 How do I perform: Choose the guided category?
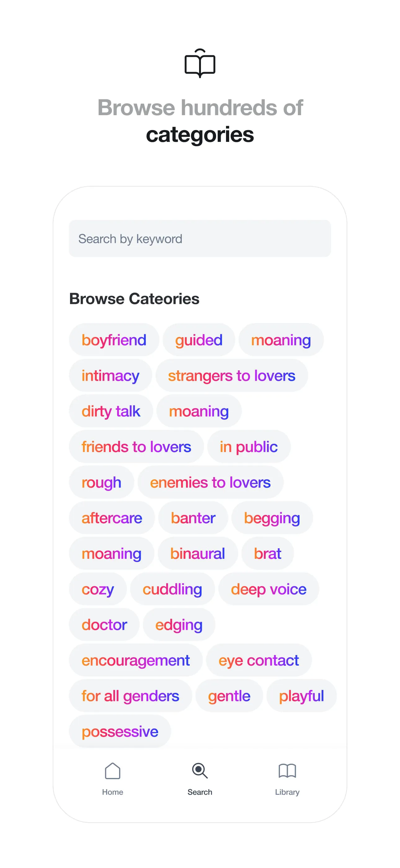[199, 340]
